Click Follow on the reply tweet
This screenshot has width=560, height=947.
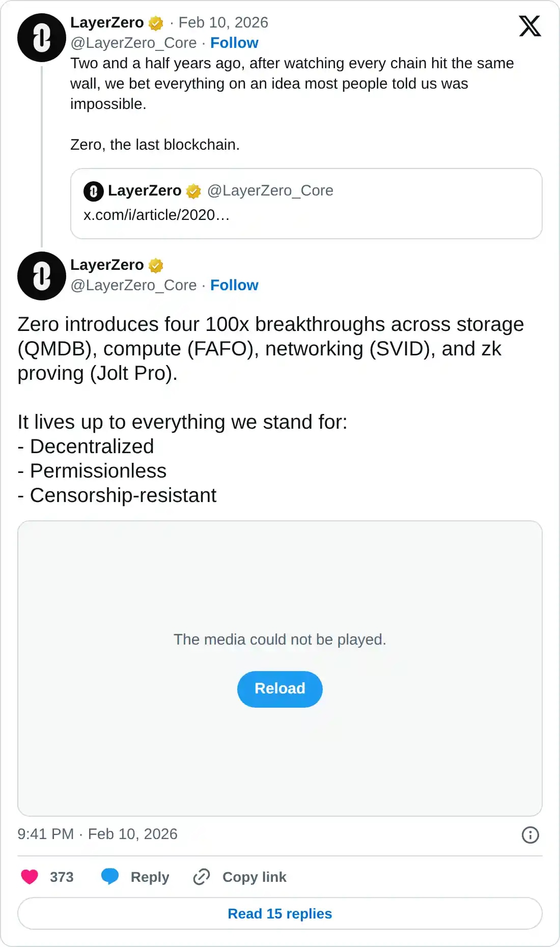pyautogui.click(x=234, y=285)
